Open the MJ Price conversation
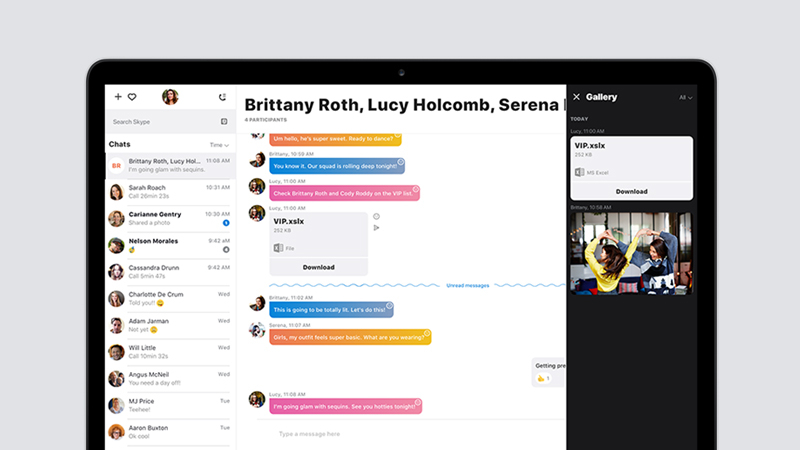 170,406
